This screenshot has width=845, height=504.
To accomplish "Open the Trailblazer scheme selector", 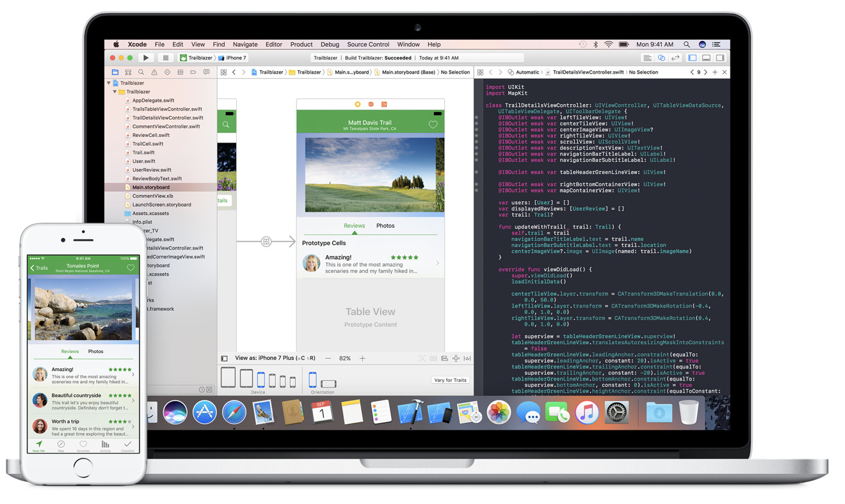I will [197, 58].
